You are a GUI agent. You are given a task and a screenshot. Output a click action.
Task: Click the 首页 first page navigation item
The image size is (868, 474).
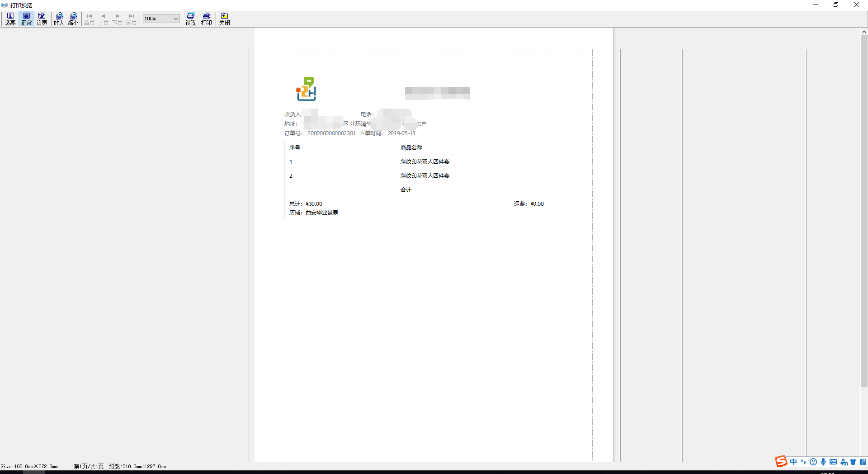[x=90, y=19]
